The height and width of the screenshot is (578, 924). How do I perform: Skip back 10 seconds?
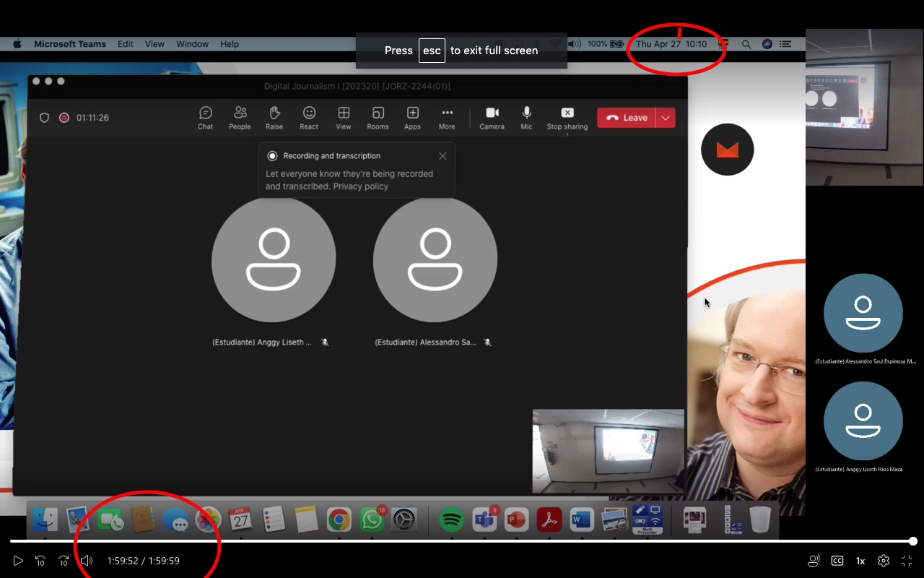click(40, 561)
